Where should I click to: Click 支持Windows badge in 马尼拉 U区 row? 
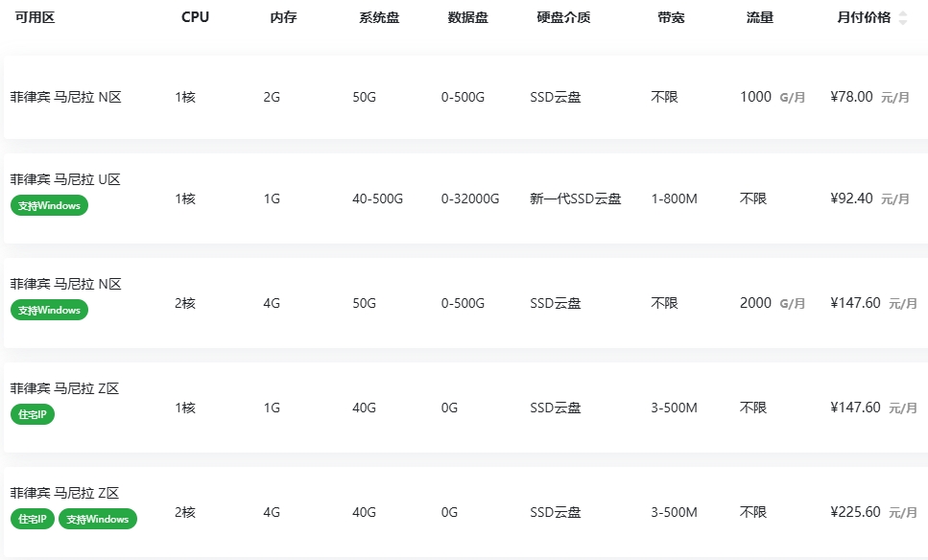tap(49, 205)
